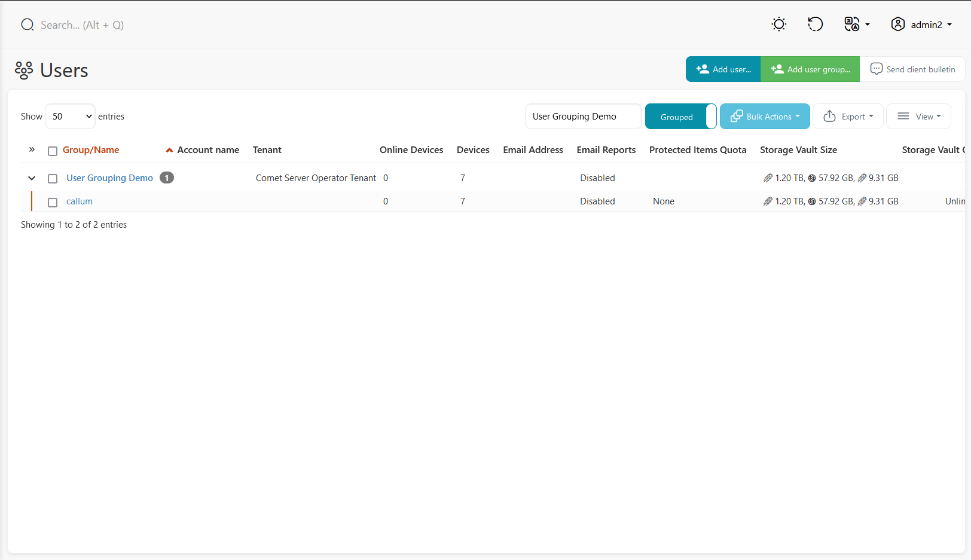The image size is (971, 560).
Task: Select the User Grouping Demo checkbox
Action: [x=53, y=178]
